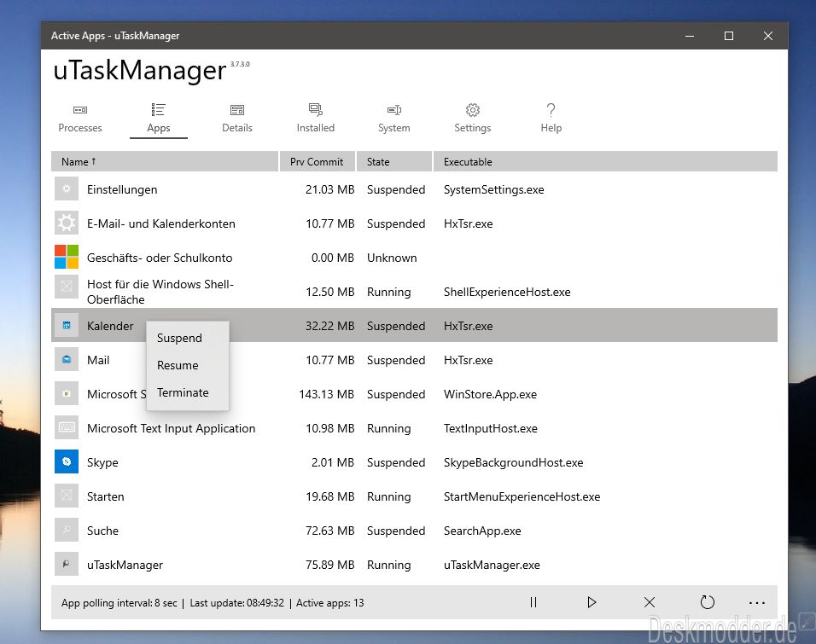This screenshot has width=816, height=644.
Task: Select the Geschäfts- oder Schulkonto row
Action: click(x=414, y=258)
